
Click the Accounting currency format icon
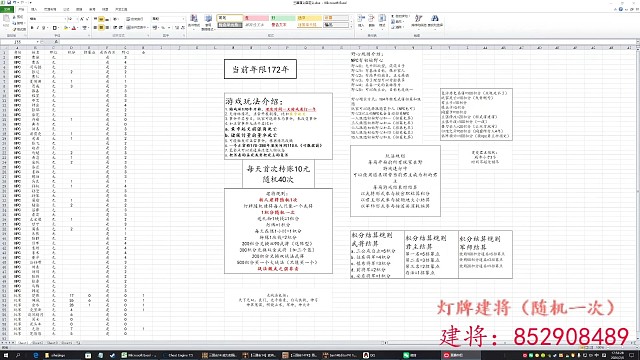pos(156,27)
